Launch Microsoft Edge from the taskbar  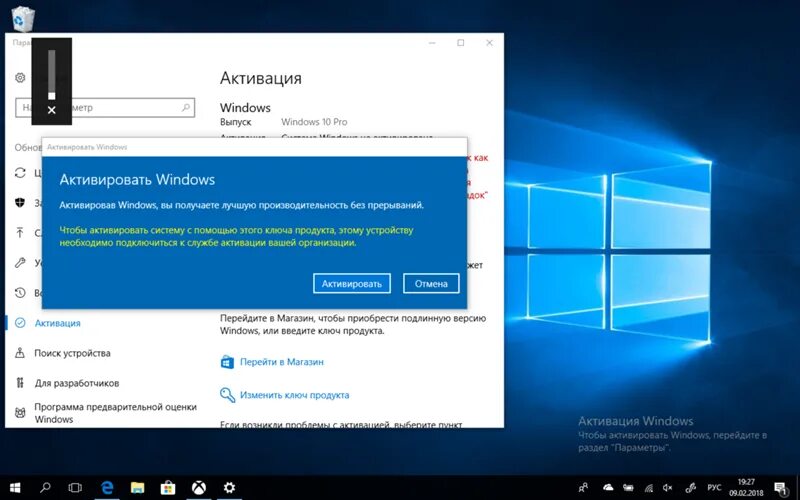(107, 488)
